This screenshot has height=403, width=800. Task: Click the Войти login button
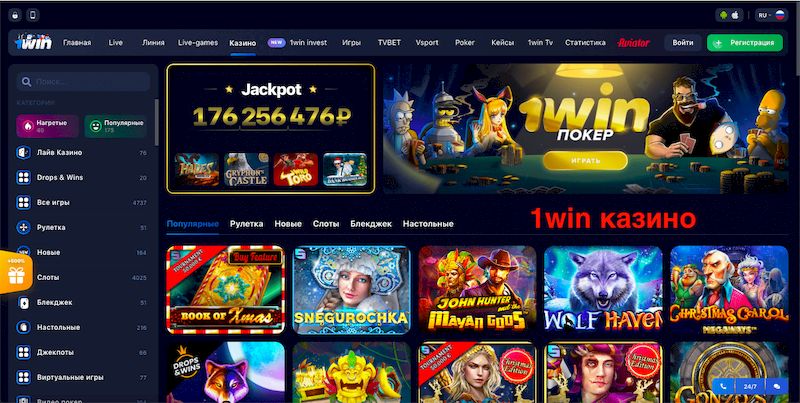pos(683,43)
